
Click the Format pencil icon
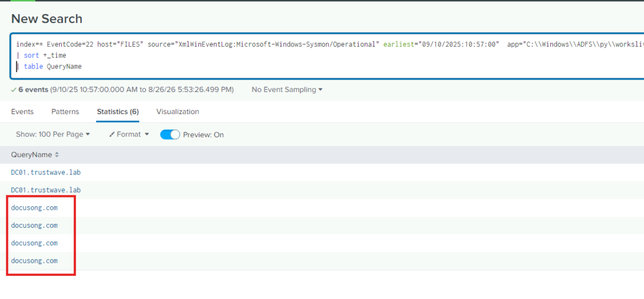click(112, 134)
